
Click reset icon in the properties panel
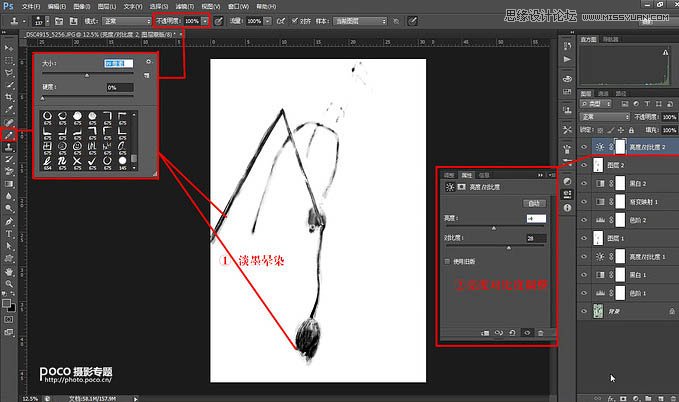pyautogui.click(x=513, y=333)
